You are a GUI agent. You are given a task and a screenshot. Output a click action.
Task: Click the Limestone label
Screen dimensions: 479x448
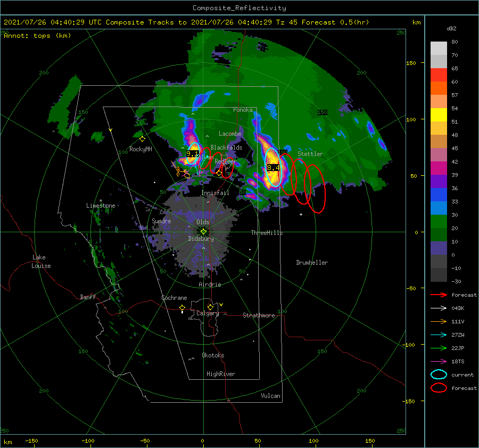tap(101, 206)
